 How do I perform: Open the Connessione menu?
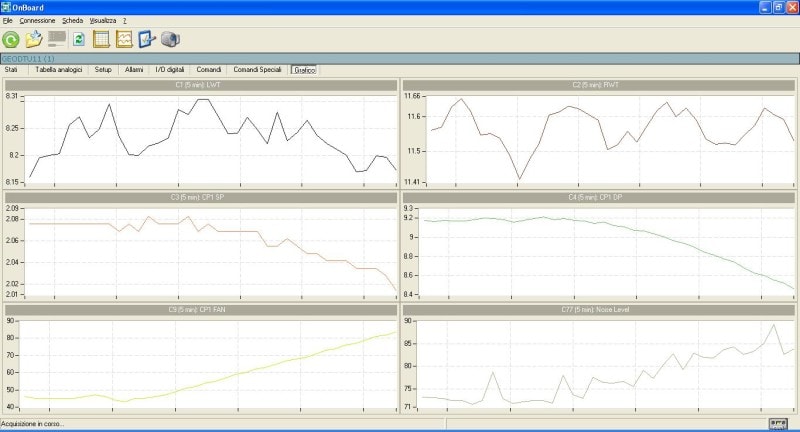tap(35, 20)
